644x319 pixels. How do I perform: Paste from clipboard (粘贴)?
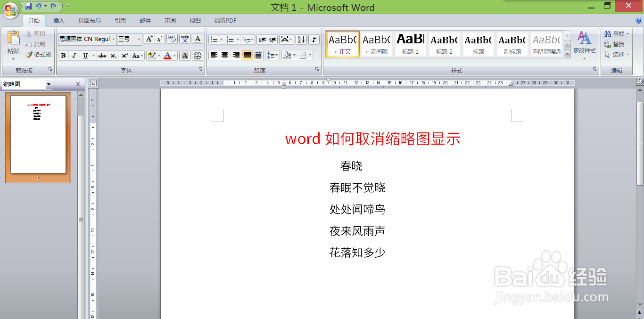13,45
